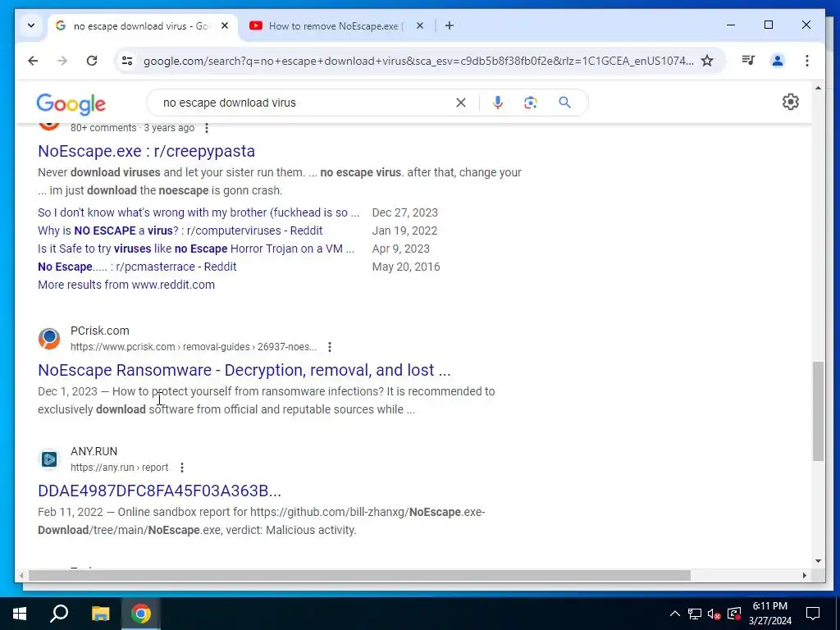Screen dimensions: 840x630
Task: Open 'No Escape..... : r/pcmasterrace' link
Action: coord(137,267)
